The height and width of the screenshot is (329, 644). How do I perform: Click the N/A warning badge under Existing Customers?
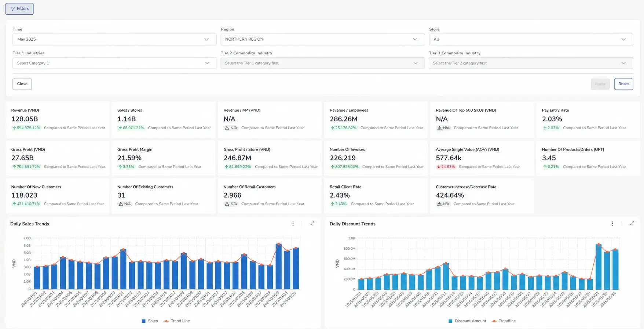pos(125,204)
